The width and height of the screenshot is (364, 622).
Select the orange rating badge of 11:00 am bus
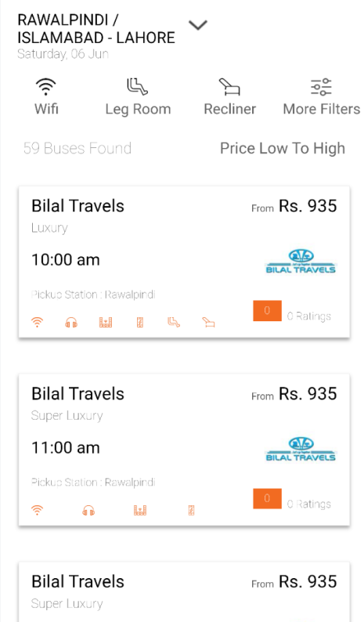tap(267, 499)
